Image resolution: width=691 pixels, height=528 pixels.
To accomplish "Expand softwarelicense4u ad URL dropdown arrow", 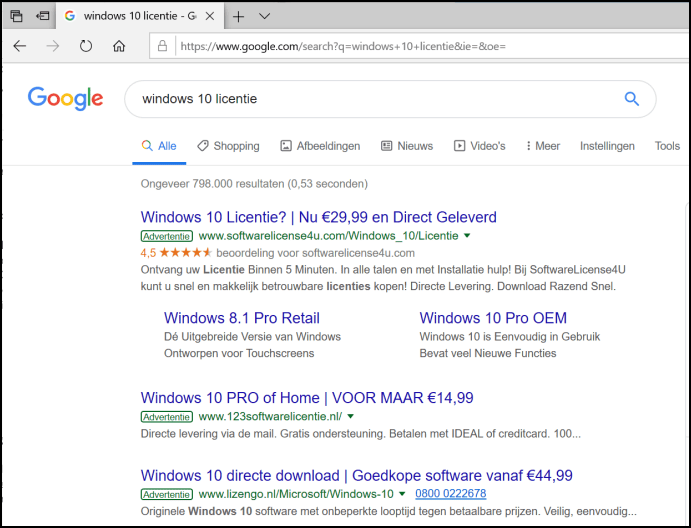I will [467, 236].
